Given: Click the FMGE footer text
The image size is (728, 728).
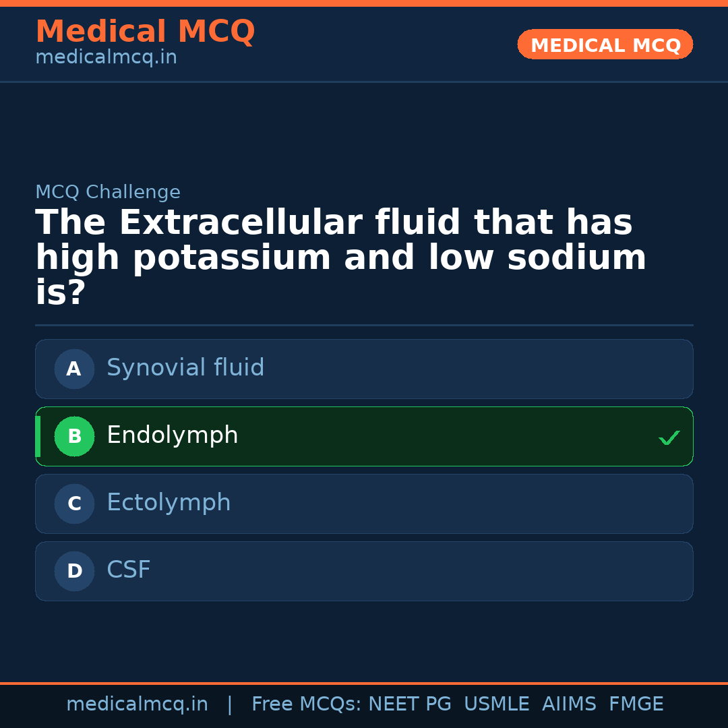Looking at the screenshot, I should pyautogui.click(x=636, y=704).
